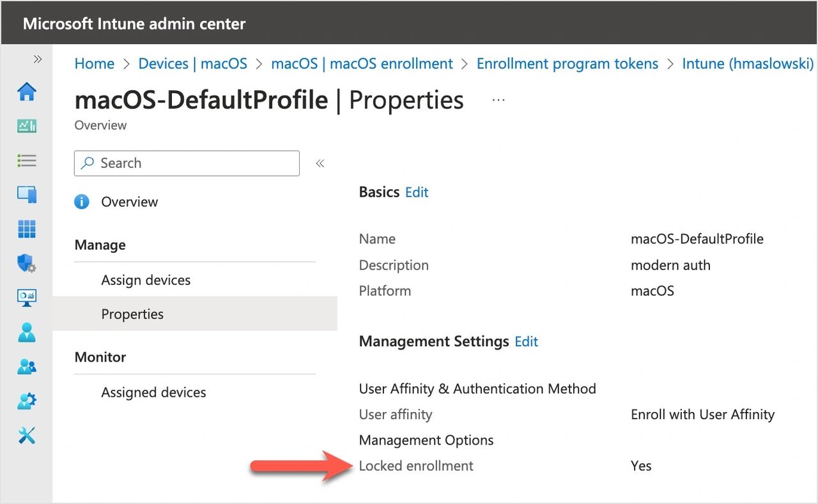
Task: Open the Groups icon in the sidebar
Action: [x=27, y=367]
